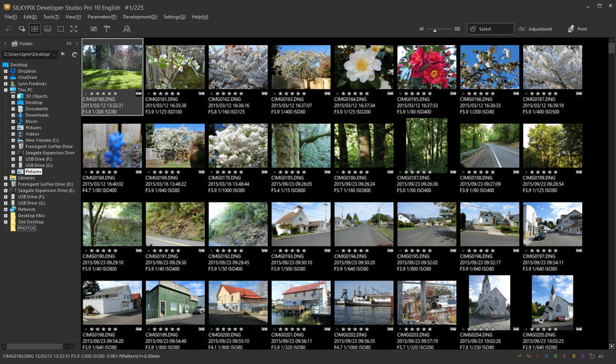Toggle the purple tag mark
The height and width of the screenshot is (364, 616).
point(583,356)
